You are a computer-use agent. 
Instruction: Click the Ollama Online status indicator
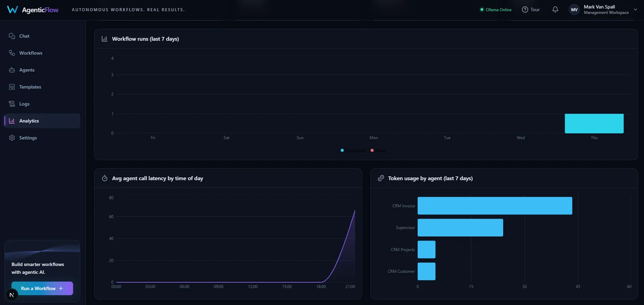click(496, 10)
